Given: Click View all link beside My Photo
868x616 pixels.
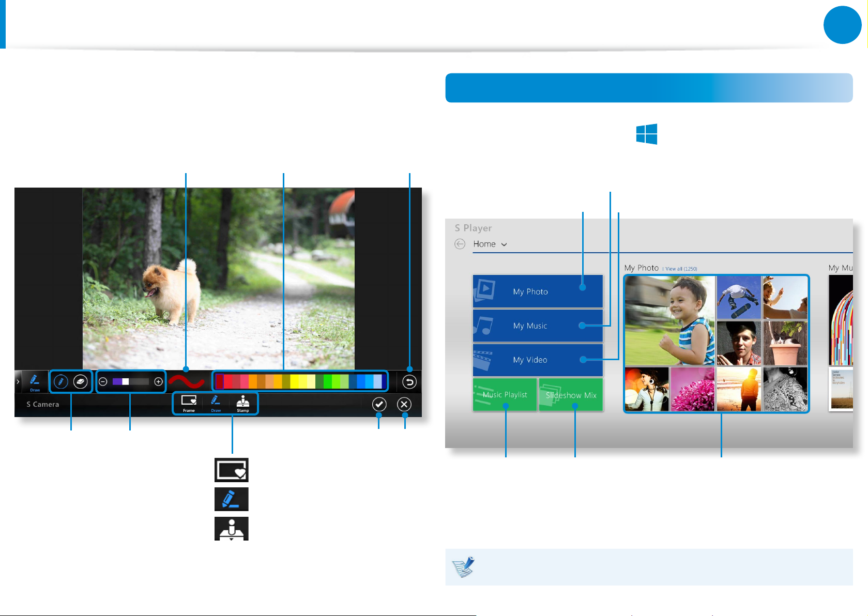Looking at the screenshot, I should tap(681, 269).
